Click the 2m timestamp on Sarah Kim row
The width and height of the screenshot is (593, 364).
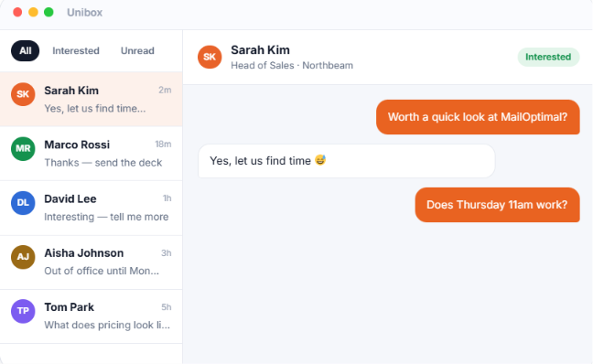pos(165,90)
